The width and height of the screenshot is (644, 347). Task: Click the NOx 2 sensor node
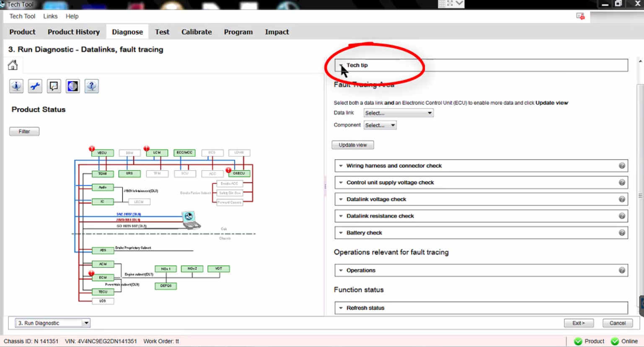click(192, 269)
